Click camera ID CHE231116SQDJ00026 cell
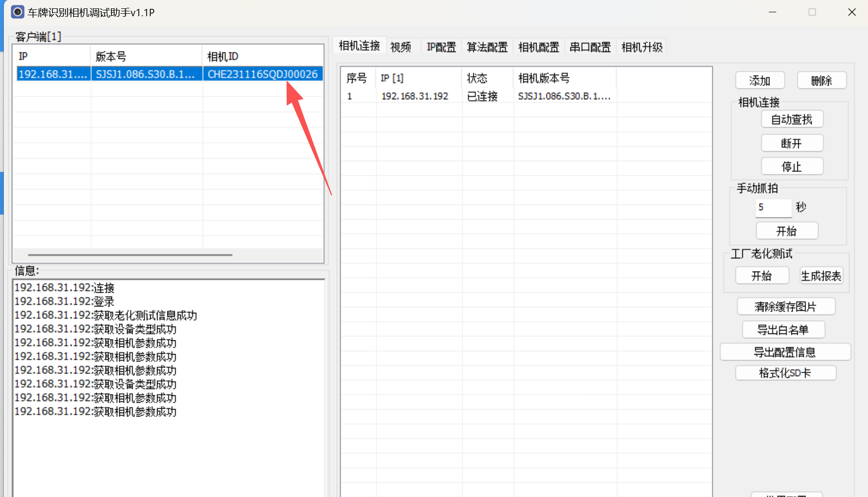Screen dimensions: 868x497 tap(263, 74)
